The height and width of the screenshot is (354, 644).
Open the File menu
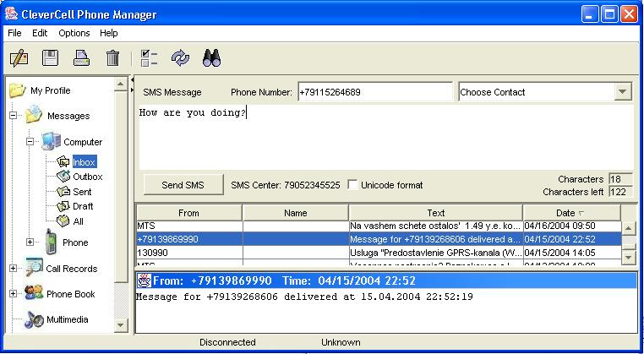click(14, 33)
